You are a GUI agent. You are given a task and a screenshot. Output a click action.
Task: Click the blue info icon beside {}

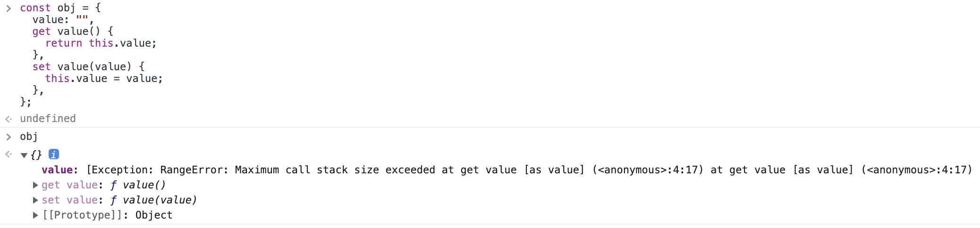pos(54,154)
